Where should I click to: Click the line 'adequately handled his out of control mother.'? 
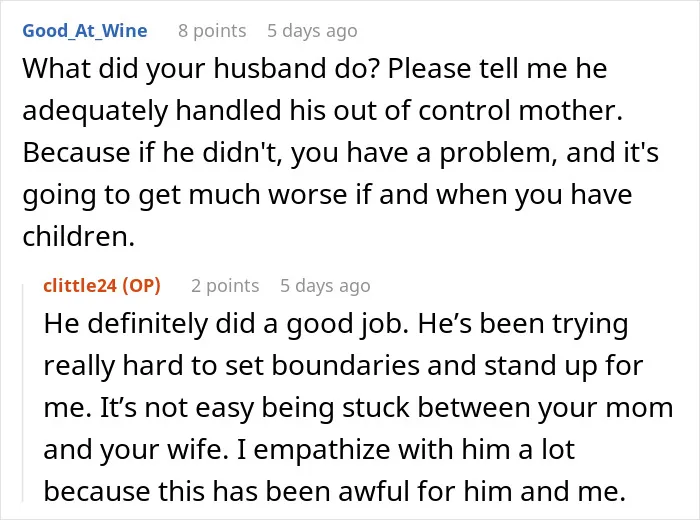(322, 111)
